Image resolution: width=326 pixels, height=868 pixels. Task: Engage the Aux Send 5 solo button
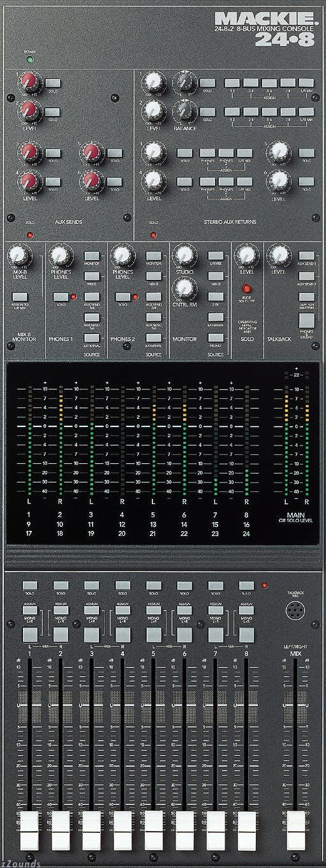(x=115, y=153)
